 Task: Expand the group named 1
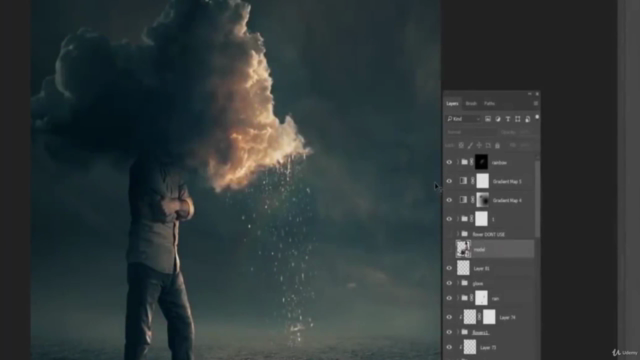pos(458,219)
